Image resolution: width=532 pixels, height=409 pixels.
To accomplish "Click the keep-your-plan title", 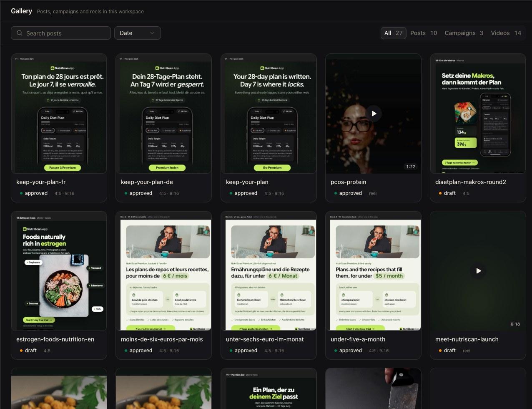I will pyautogui.click(x=247, y=182).
